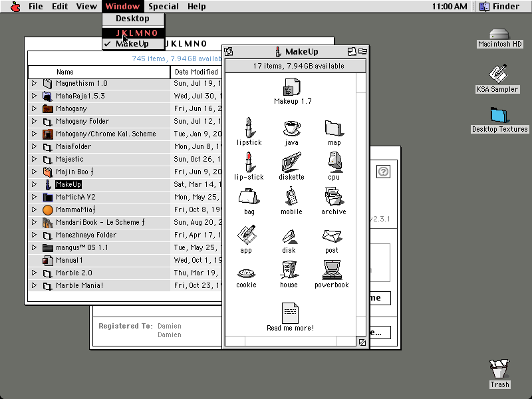Select the red lip-stick icon

(x=249, y=162)
